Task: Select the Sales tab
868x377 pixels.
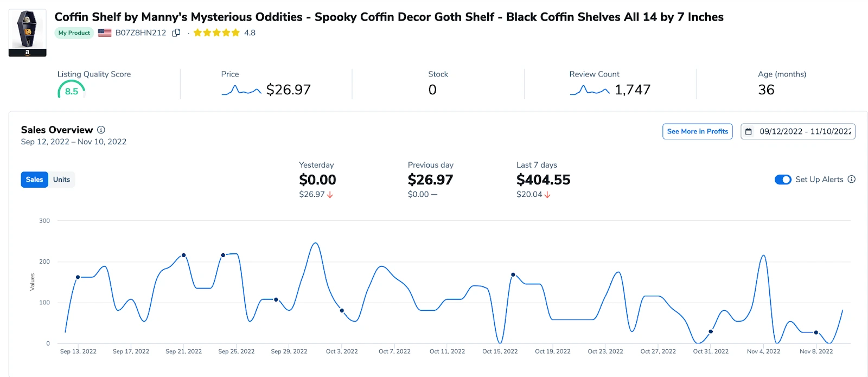Action: [34, 180]
